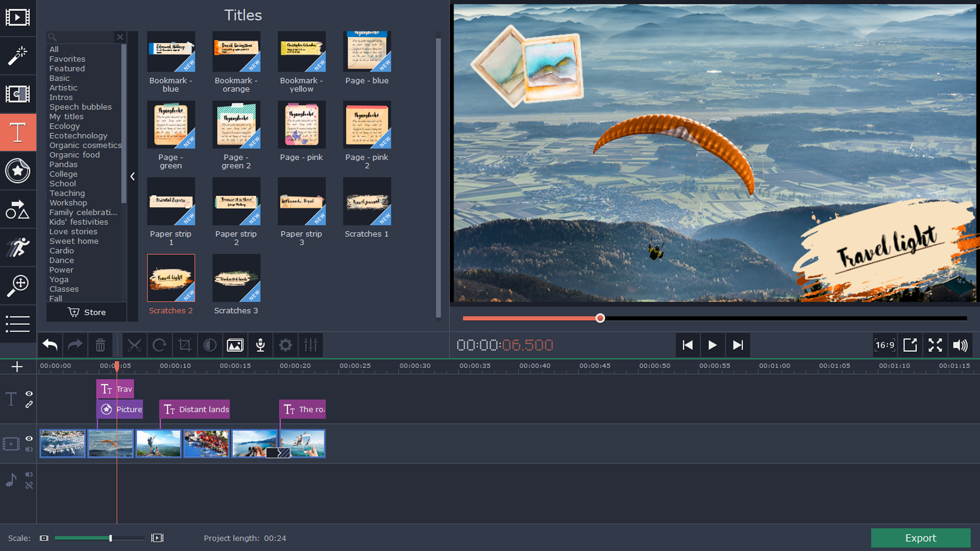Open the Animation panel

click(18, 247)
